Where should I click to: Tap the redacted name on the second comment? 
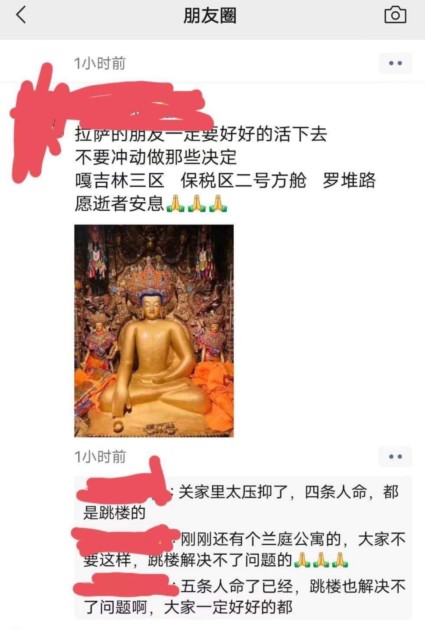pyautogui.click(x=125, y=540)
